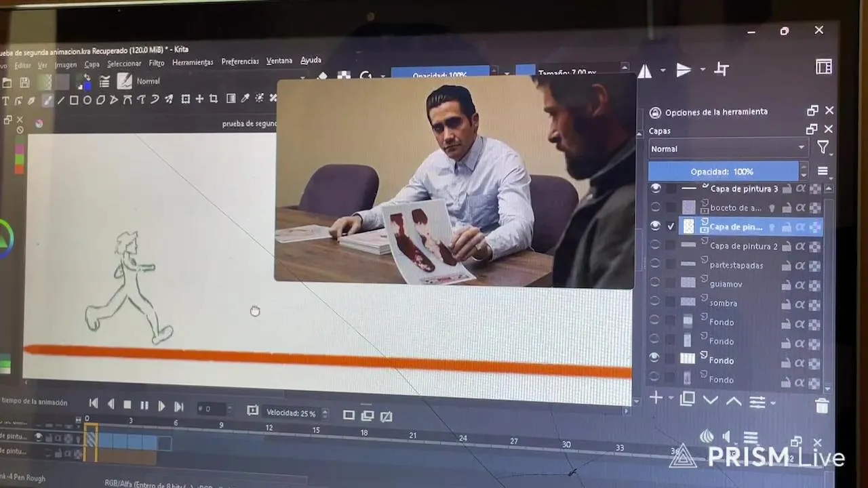Select frame 12 on timeline ruler
The width and height of the screenshot is (868, 488).
[x=269, y=428]
